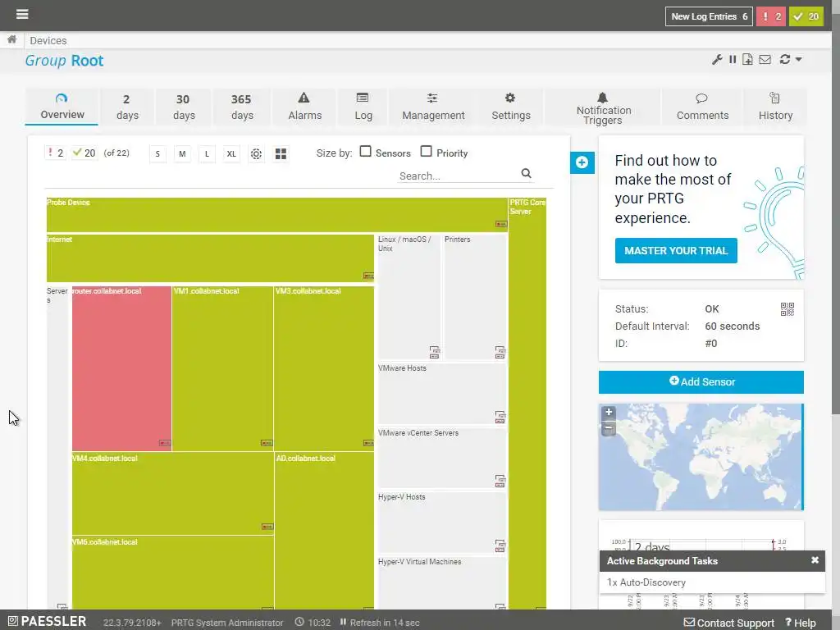This screenshot has width=840, height=630.
Task: Open the wrench settings icon for Group Root
Action: pos(717,59)
